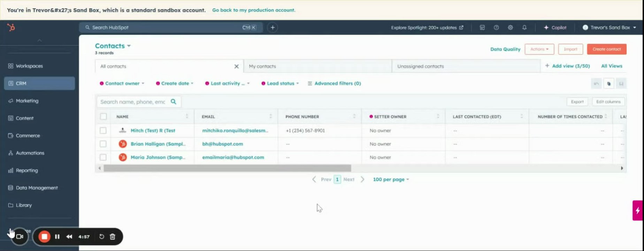Go to previous page arrow
The image size is (644, 251).
coord(314,179)
